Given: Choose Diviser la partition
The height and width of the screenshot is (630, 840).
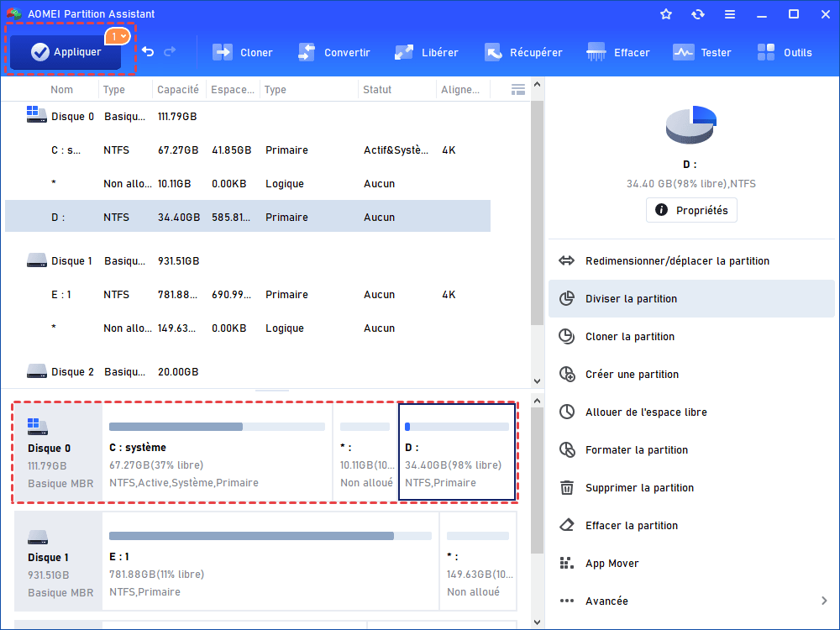Looking at the screenshot, I should pos(631,298).
